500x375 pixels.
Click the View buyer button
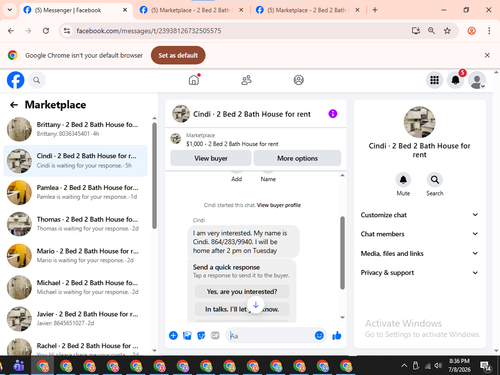[x=211, y=158]
